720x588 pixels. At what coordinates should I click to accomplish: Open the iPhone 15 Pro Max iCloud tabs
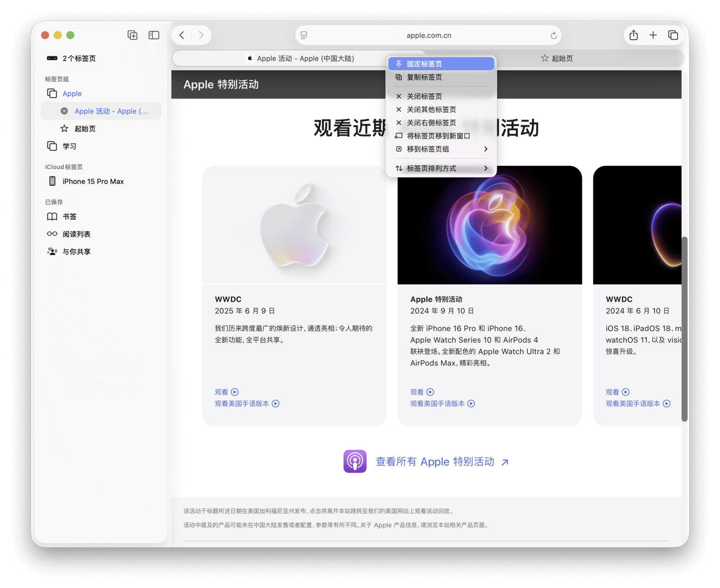[93, 181]
